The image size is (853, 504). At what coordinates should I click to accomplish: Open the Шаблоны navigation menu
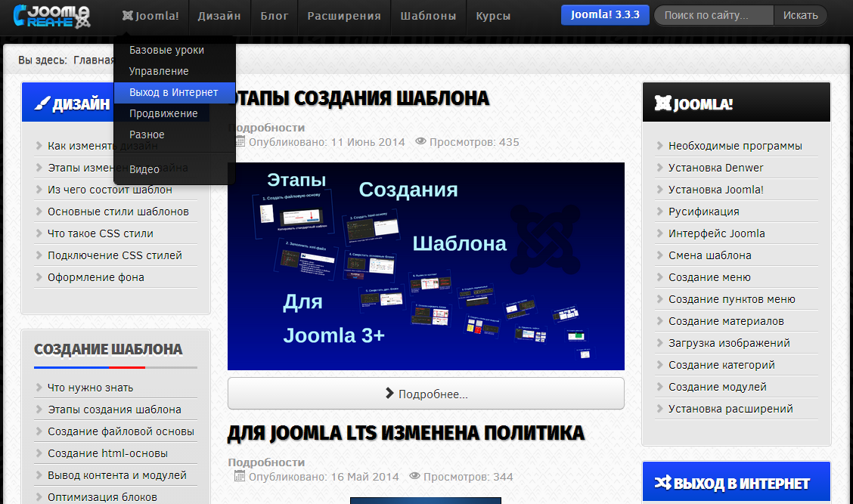428,16
